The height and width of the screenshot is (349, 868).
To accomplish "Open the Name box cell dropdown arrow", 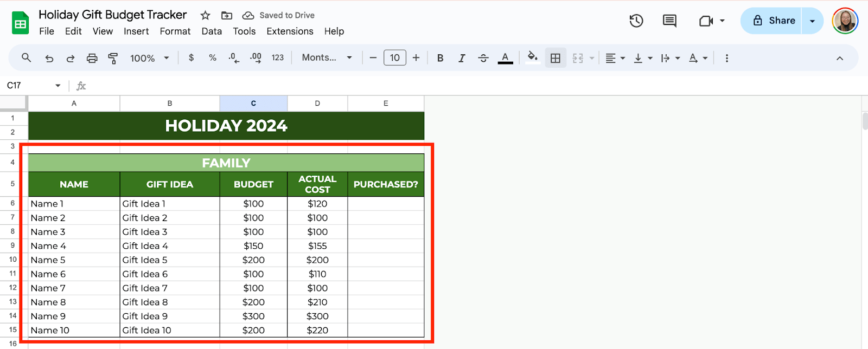I will pos(58,86).
